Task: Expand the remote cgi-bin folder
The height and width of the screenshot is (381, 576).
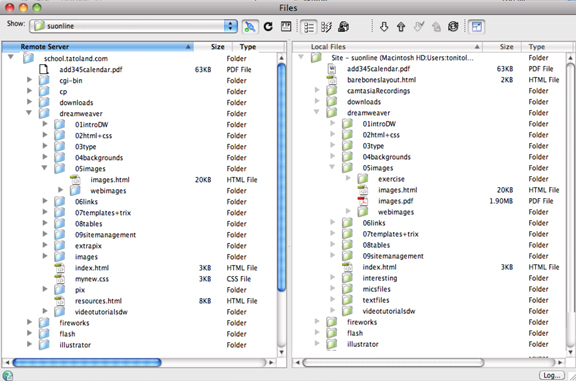Action: (29, 80)
